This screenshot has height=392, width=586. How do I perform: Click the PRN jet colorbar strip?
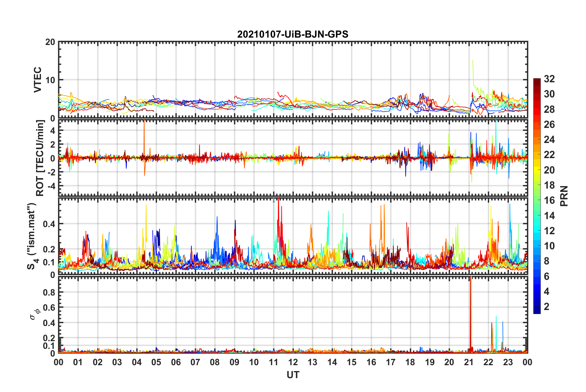537,196
